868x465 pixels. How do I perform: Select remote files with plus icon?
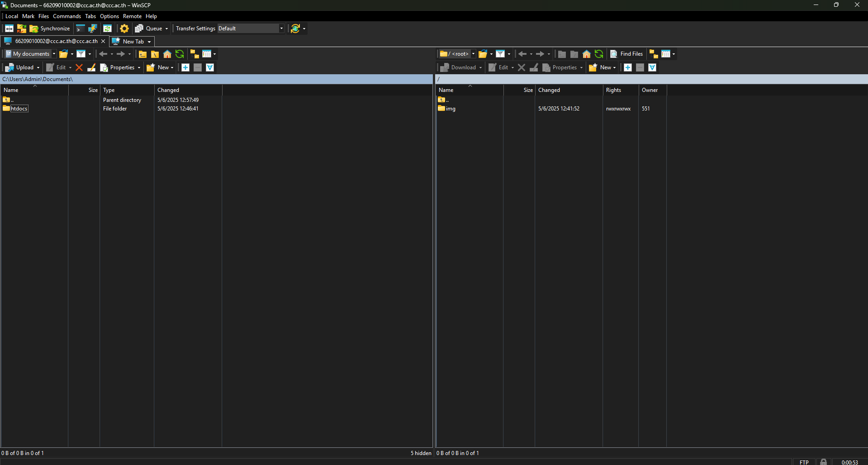point(628,67)
